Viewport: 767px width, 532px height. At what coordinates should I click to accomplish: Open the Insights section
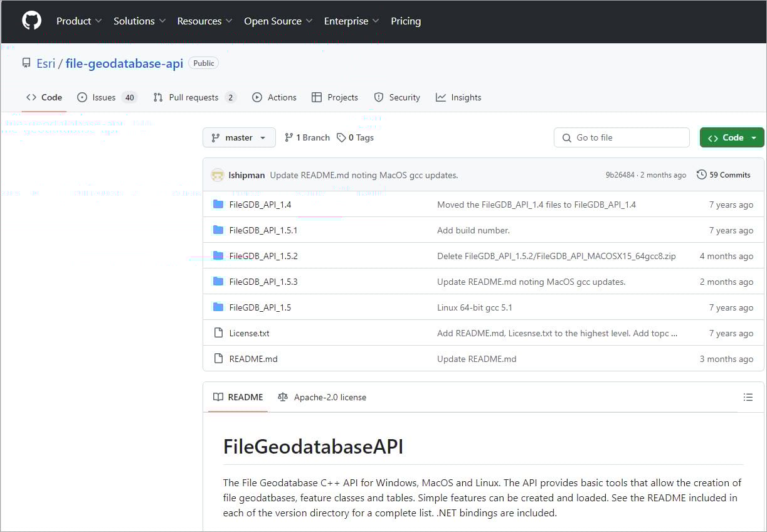pyautogui.click(x=458, y=97)
